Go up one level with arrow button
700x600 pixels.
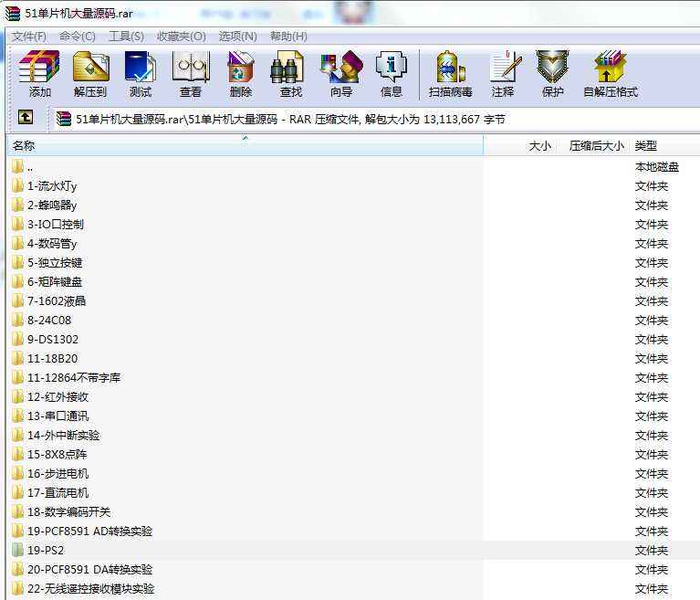coord(26,118)
